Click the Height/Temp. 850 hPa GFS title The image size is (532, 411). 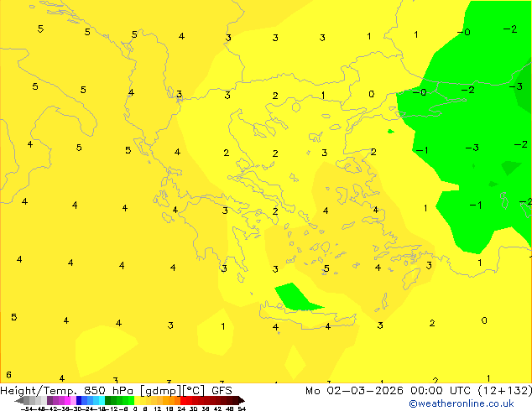[x=116, y=391]
